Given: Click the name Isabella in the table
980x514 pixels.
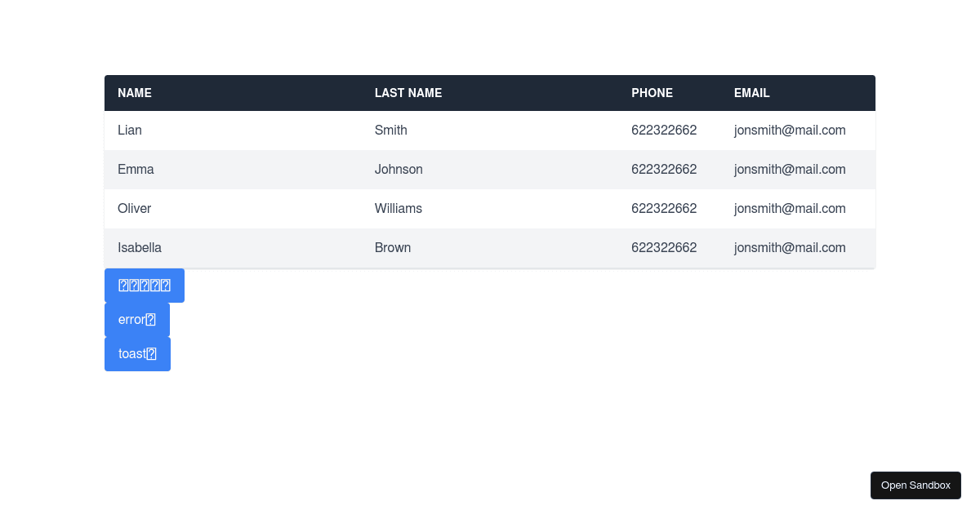Looking at the screenshot, I should (x=140, y=248).
